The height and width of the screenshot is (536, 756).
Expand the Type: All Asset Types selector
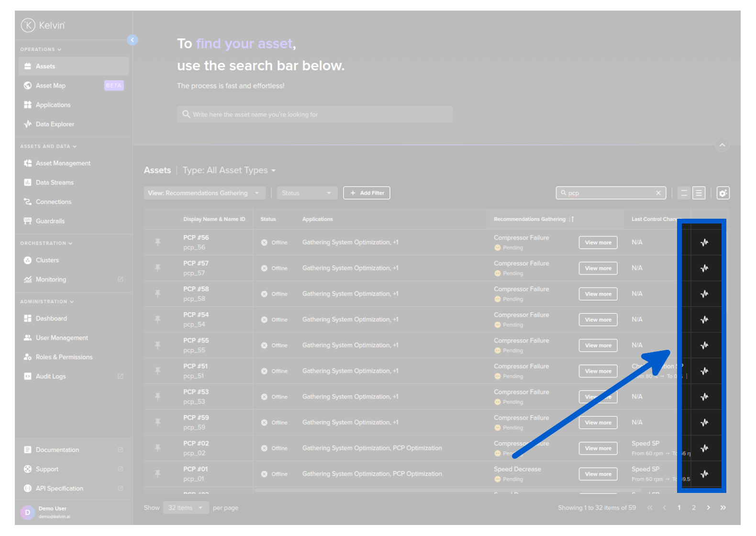(229, 170)
